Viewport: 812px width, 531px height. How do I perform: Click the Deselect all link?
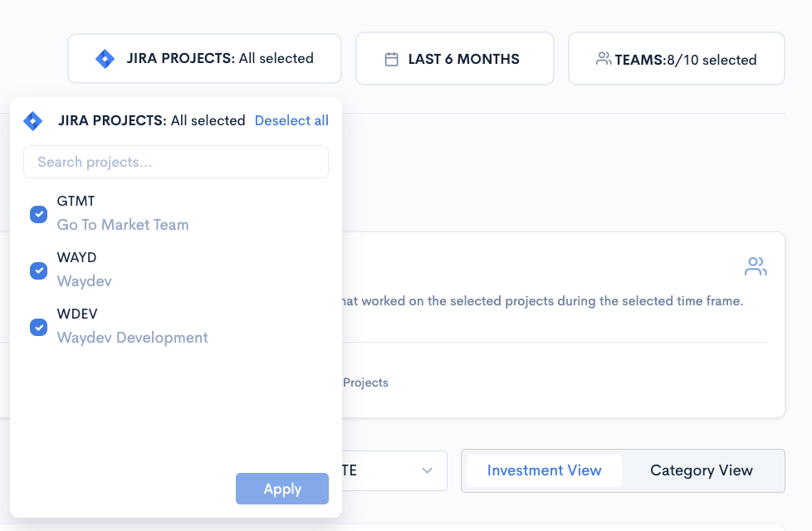tap(291, 120)
